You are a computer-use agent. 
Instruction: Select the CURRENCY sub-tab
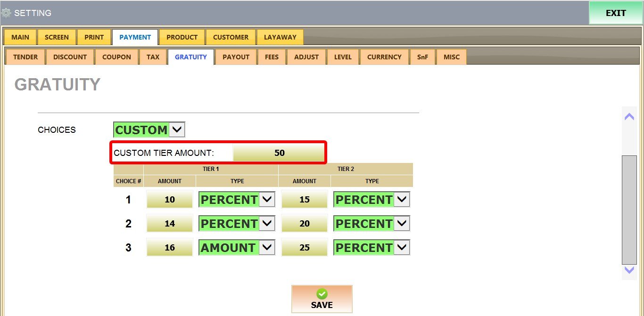384,57
